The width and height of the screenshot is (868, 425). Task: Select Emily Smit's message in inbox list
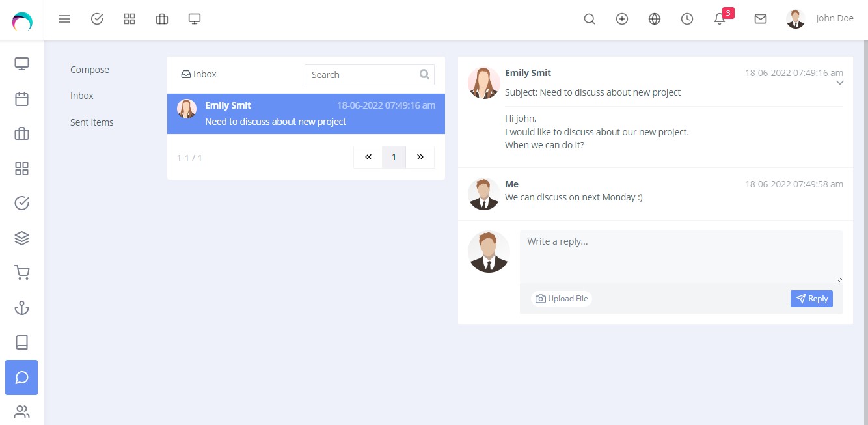306,114
